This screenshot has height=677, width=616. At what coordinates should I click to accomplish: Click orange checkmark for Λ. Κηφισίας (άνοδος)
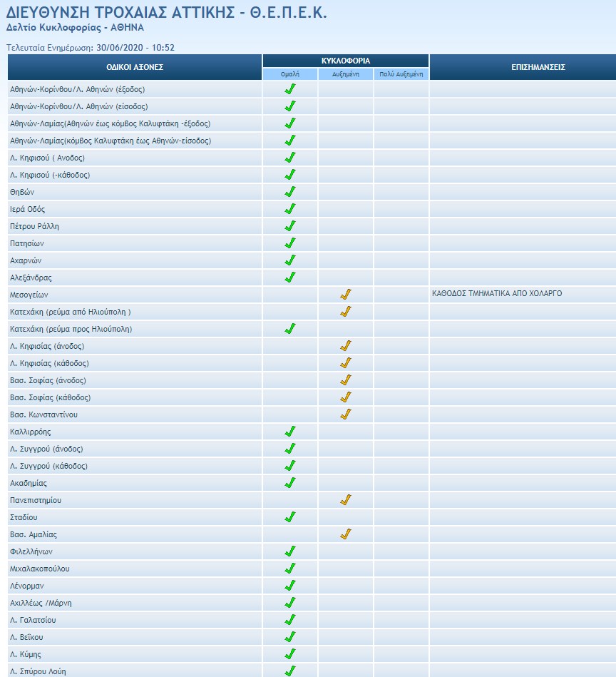346,346
